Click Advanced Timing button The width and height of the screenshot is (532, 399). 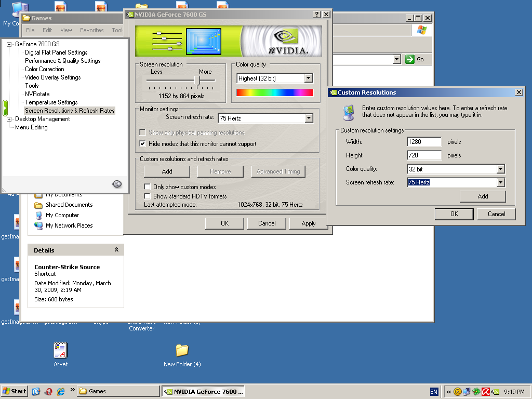click(x=278, y=171)
